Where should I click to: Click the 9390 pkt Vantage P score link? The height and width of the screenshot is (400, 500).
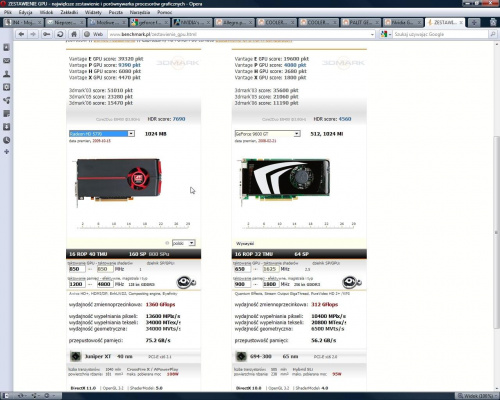[x=129, y=65]
